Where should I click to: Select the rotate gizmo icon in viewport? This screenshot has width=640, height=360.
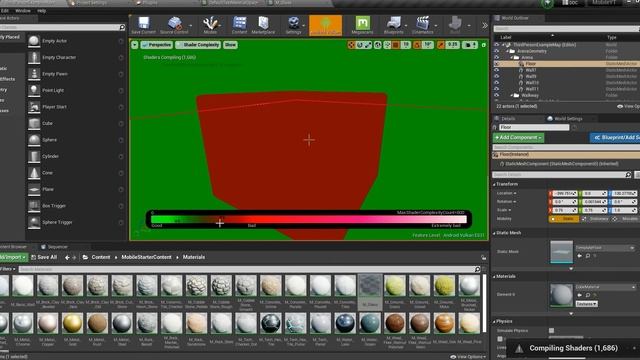(x=360, y=45)
